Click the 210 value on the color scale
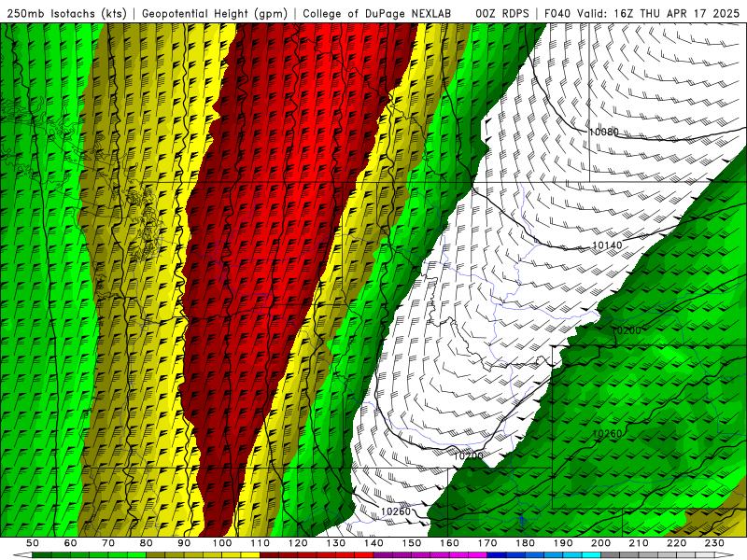Screen dimensions: 747x560 click(639, 543)
